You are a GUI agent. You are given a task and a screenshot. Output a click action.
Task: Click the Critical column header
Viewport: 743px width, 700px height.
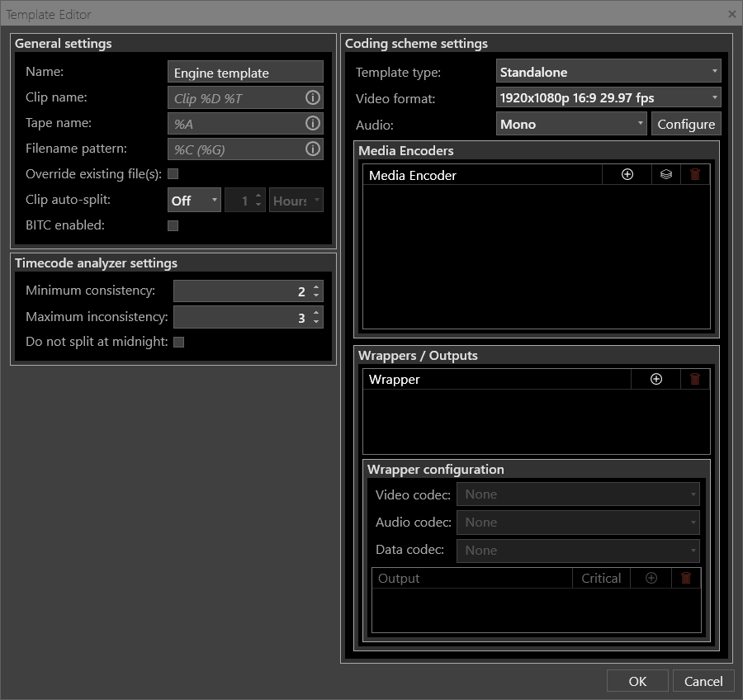(x=601, y=578)
